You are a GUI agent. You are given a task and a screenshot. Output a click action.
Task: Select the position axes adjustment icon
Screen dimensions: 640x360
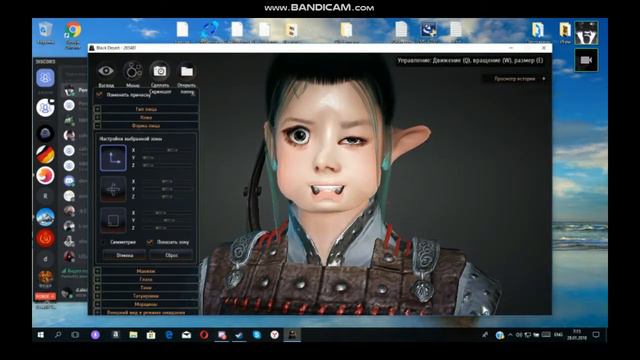113,158
